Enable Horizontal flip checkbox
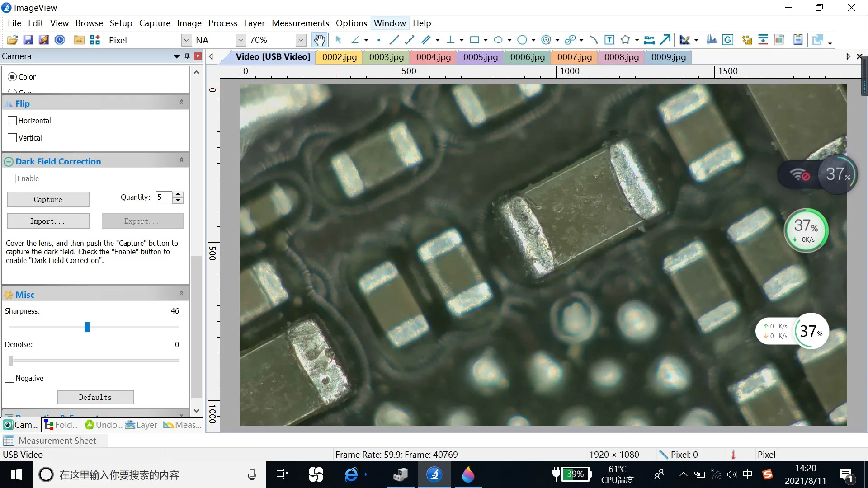 [x=12, y=121]
